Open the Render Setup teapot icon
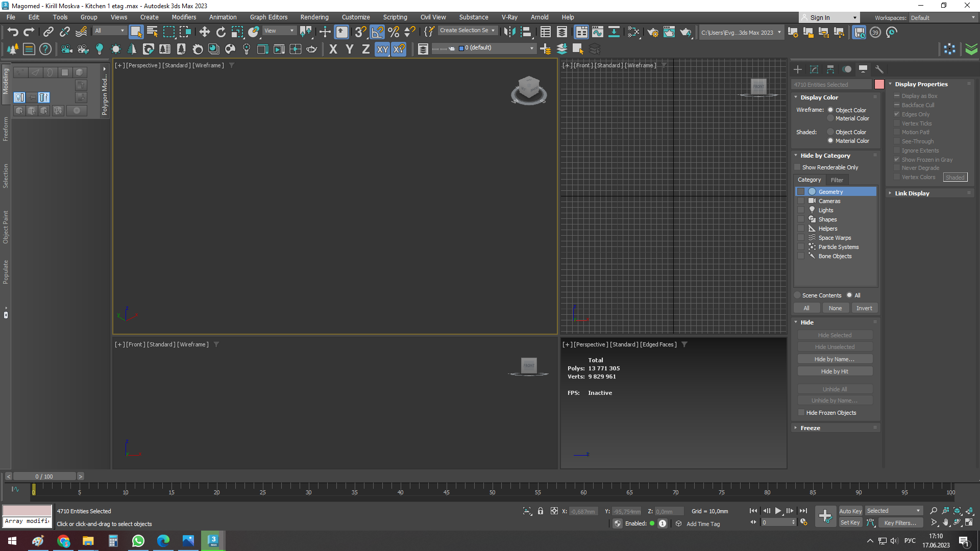The image size is (980, 551). tap(652, 32)
